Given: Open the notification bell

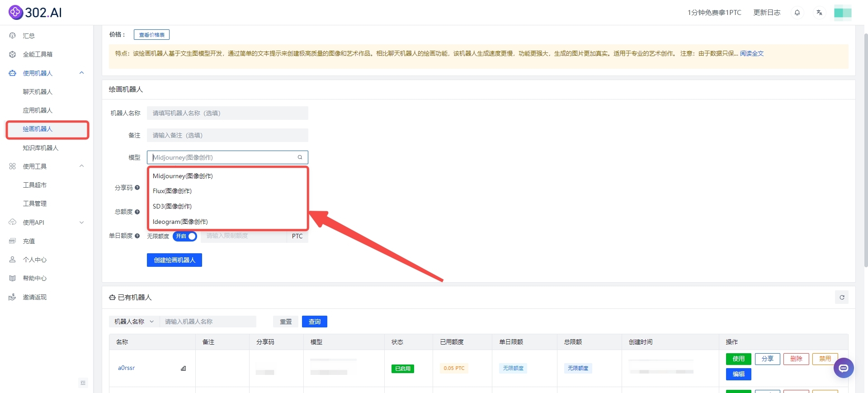Looking at the screenshot, I should [x=797, y=13].
